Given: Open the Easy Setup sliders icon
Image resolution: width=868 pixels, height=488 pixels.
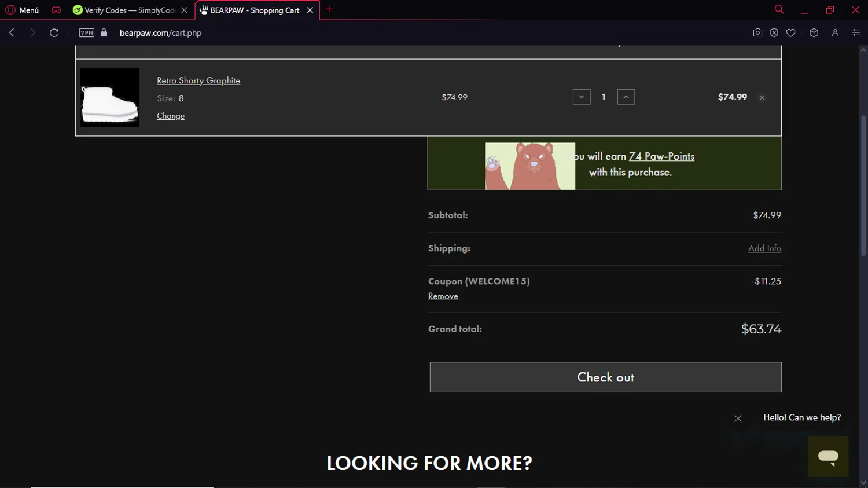Looking at the screenshot, I should point(856,32).
